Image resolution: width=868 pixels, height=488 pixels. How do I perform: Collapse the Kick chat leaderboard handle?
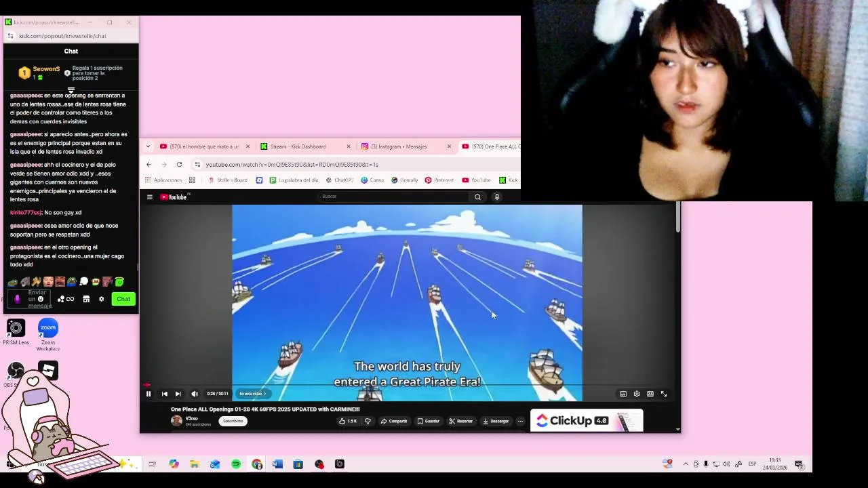tap(71, 90)
